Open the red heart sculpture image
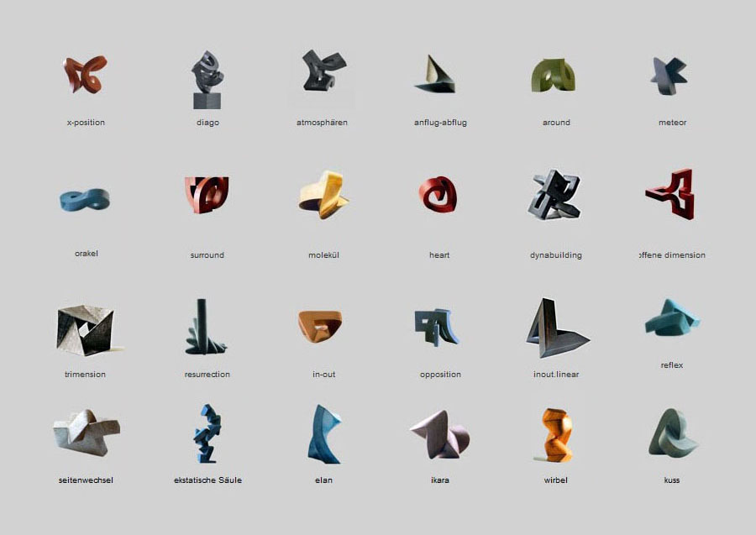The height and width of the screenshot is (535, 756). pyautogui.click(x=438, y=195)
